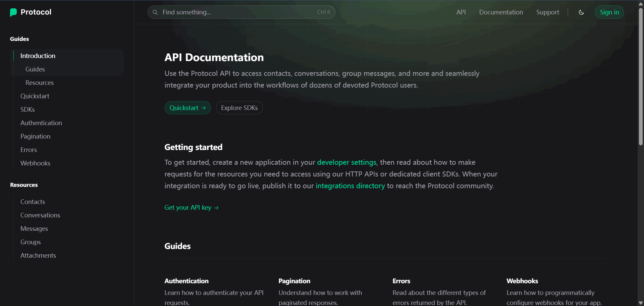This screenshot has height=306, width=644.
Task: Click the Guides section heading in main content
Action: click(177, 246)
